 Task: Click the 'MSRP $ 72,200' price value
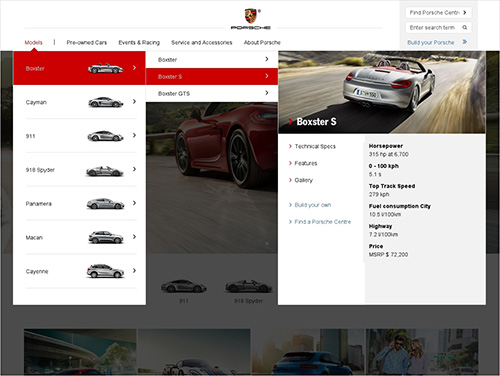pos(388,254)
